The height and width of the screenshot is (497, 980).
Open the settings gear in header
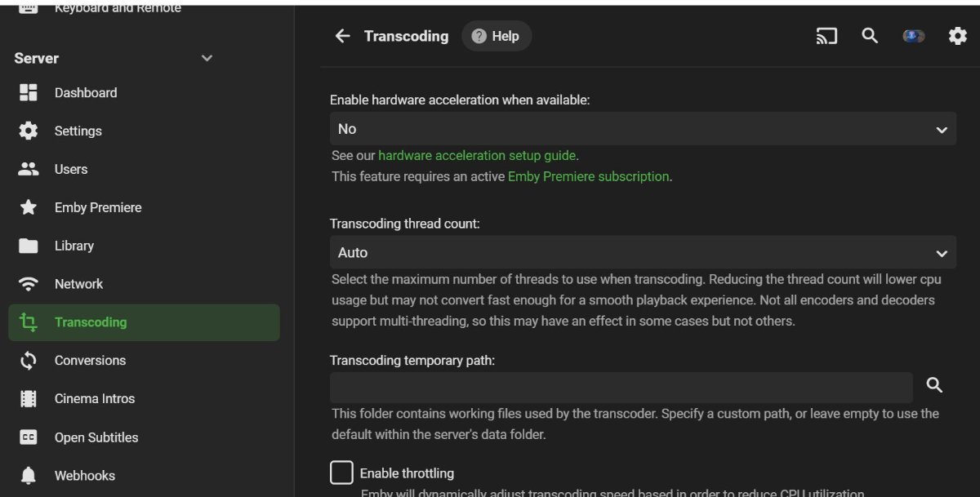pyautogui.click(x=957, y=36)
